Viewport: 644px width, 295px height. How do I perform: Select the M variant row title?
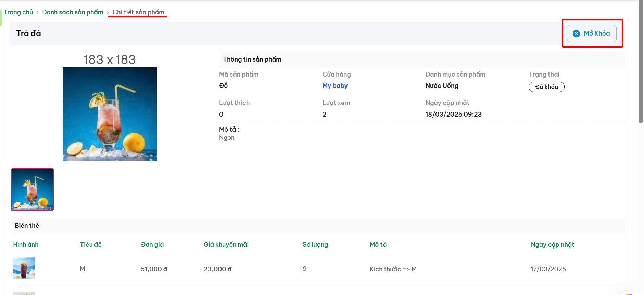(83, 269)
